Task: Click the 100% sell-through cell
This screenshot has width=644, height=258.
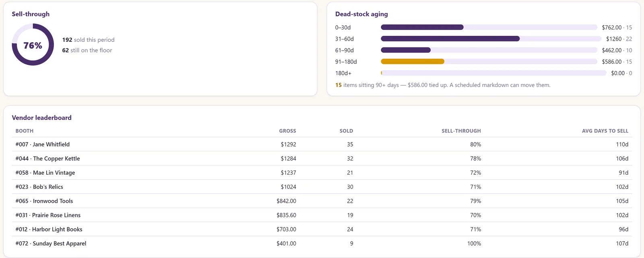Action: (474, 244)
